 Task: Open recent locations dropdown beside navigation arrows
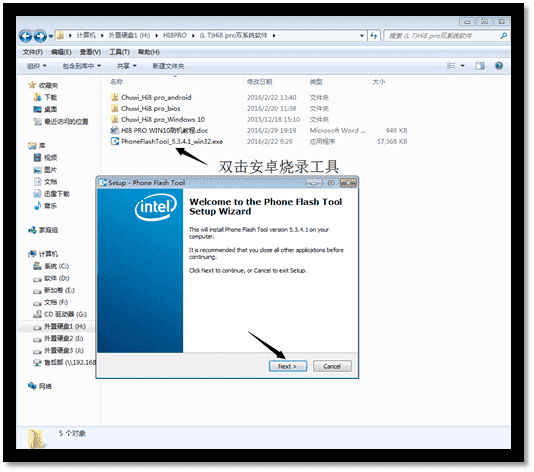51,36
